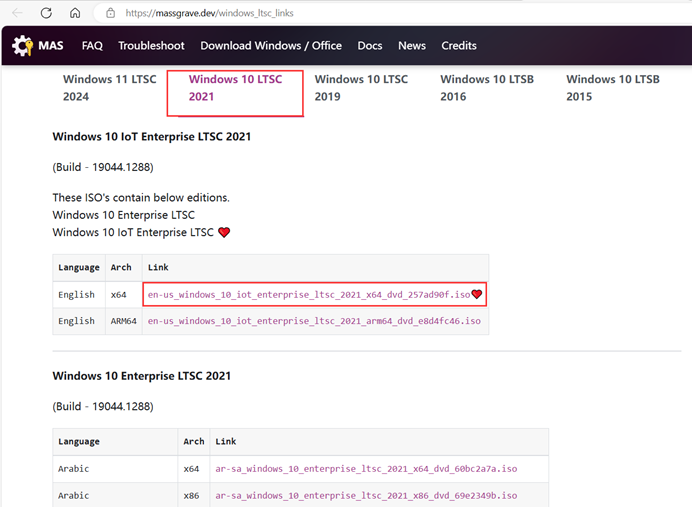Click the MAS gear logo icon
692x507 pixels.
click(x=22, y=45)
